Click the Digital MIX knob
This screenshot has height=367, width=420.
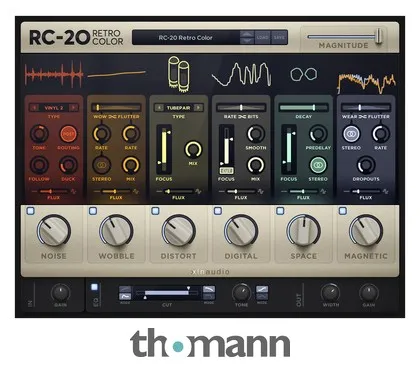pos(256,165)
